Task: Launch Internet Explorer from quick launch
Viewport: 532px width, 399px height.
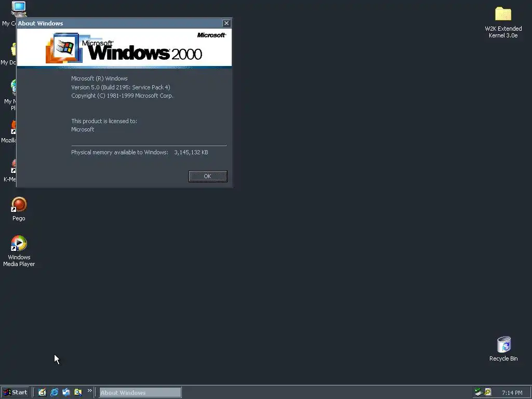Action: [x=54, y=392]
